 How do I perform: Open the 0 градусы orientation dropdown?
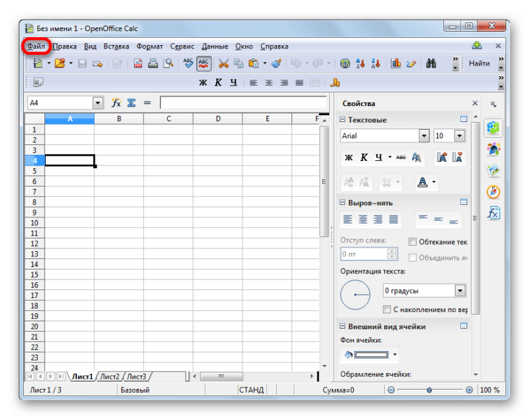pyautogui.click(x=460, y=291)
